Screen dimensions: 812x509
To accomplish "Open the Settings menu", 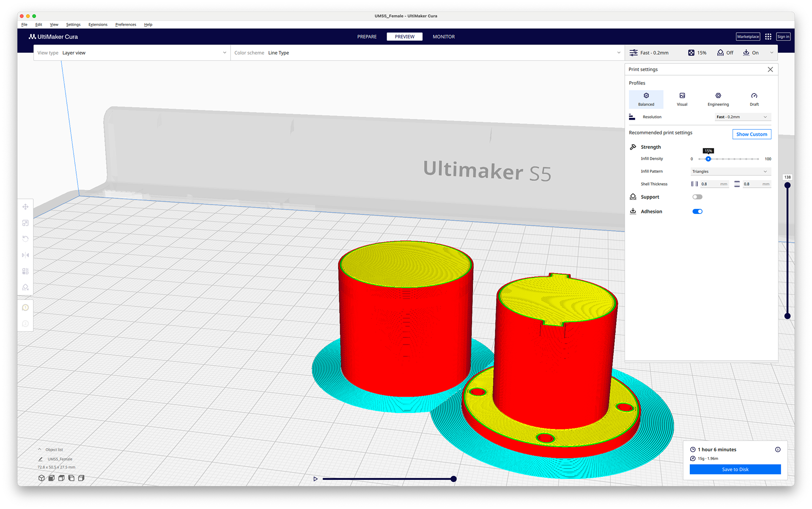I will pyautogui.click(x=73, y=25).
